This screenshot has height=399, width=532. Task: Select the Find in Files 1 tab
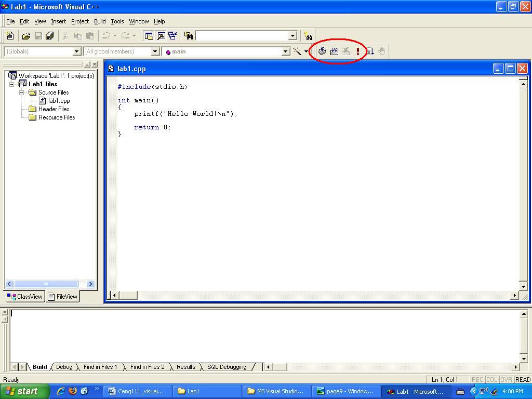click(x=100, y=367)
